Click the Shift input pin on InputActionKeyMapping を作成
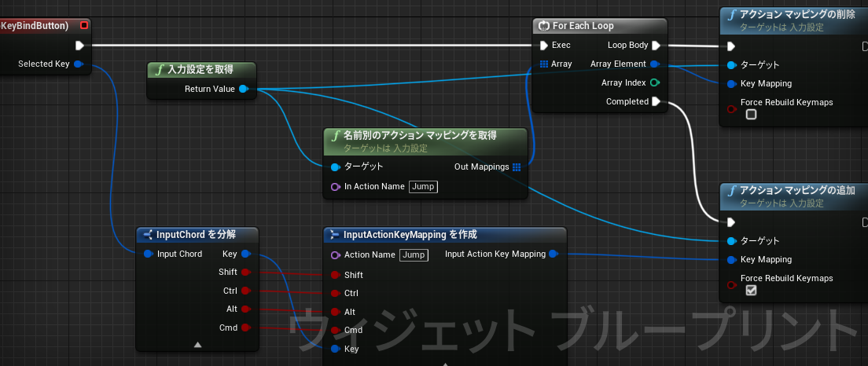Image resolution: width=868 pixels, height=366 pixels. [x=335, y=275]
